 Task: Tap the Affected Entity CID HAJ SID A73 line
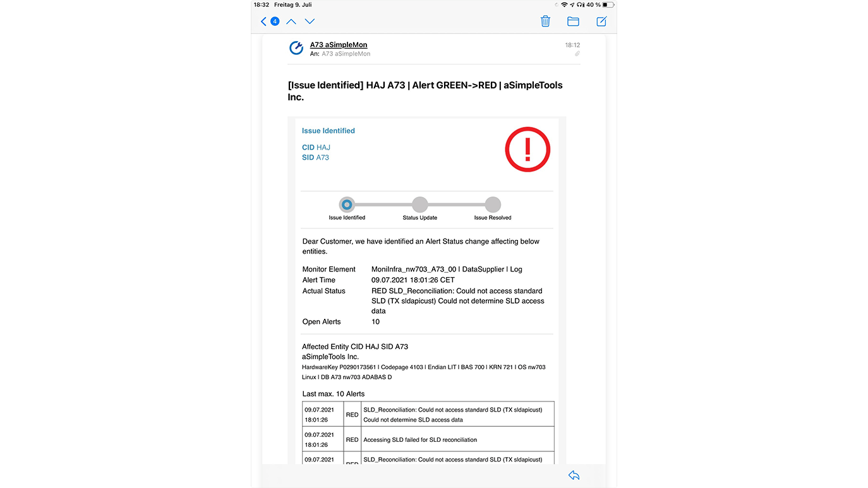(355, 347)
